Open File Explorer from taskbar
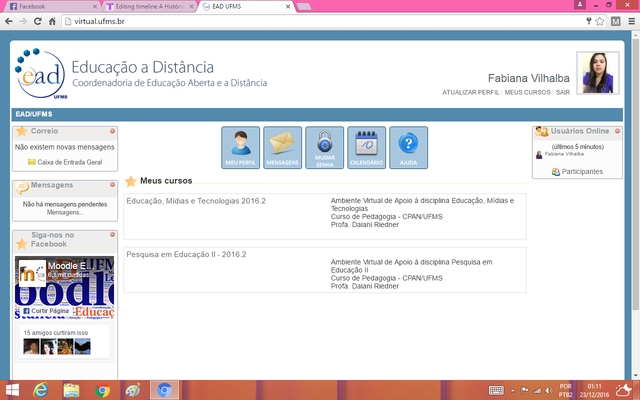640x400 pixels. 71,390
